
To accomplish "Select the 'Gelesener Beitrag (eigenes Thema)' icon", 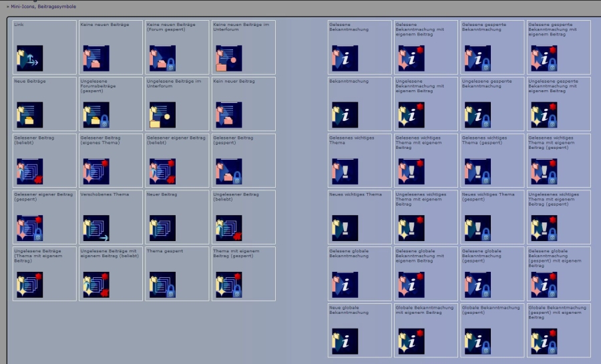I will point(95,172).
